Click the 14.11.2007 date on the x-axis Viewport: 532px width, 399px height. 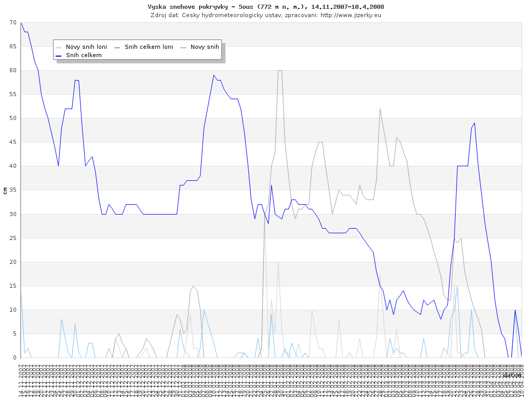(x=21, y=382)
